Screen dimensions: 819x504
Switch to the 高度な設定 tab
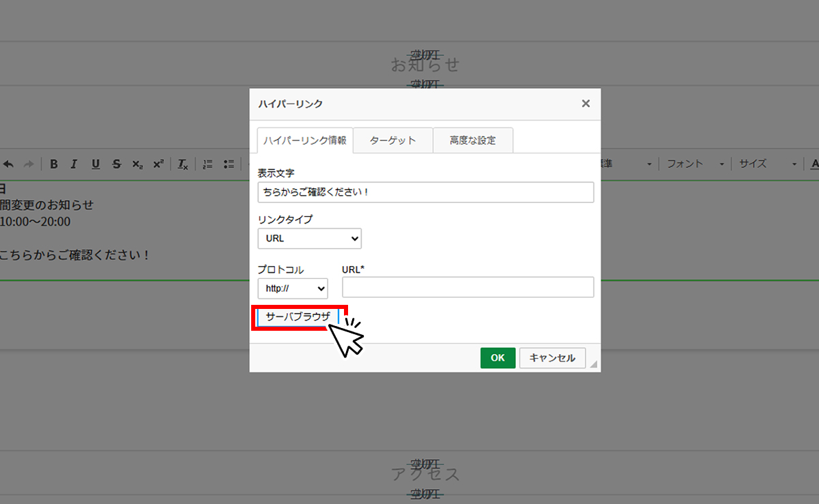tap(473, 140)
